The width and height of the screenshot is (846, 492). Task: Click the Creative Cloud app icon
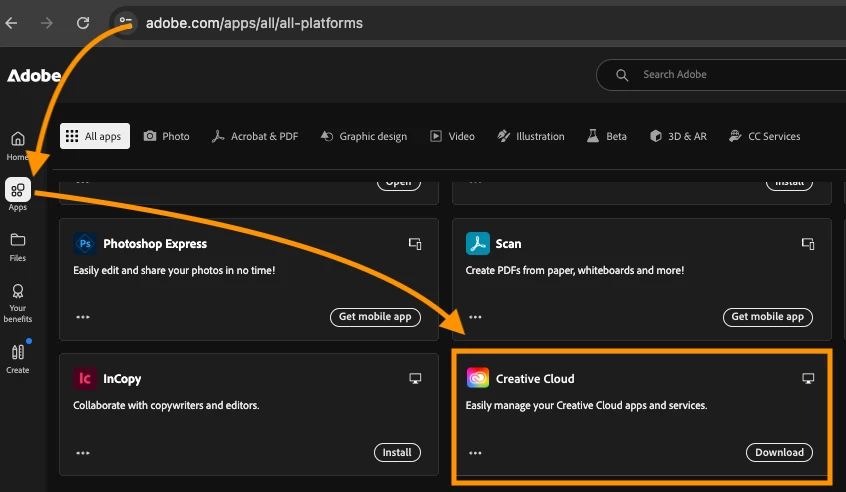click(x=477, y=378)
